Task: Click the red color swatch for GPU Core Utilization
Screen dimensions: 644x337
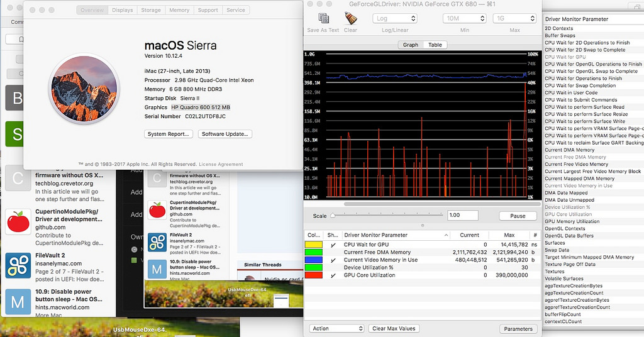Action: 314,275
